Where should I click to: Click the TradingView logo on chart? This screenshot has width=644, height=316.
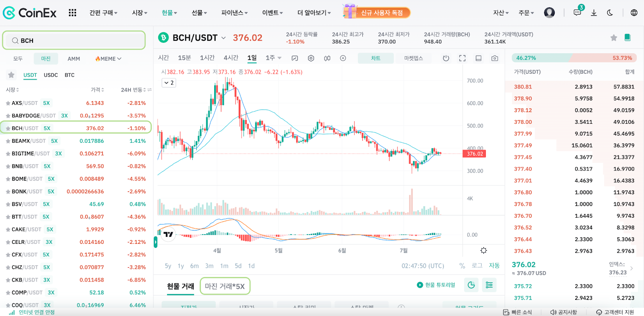click(x=168, y=234)
